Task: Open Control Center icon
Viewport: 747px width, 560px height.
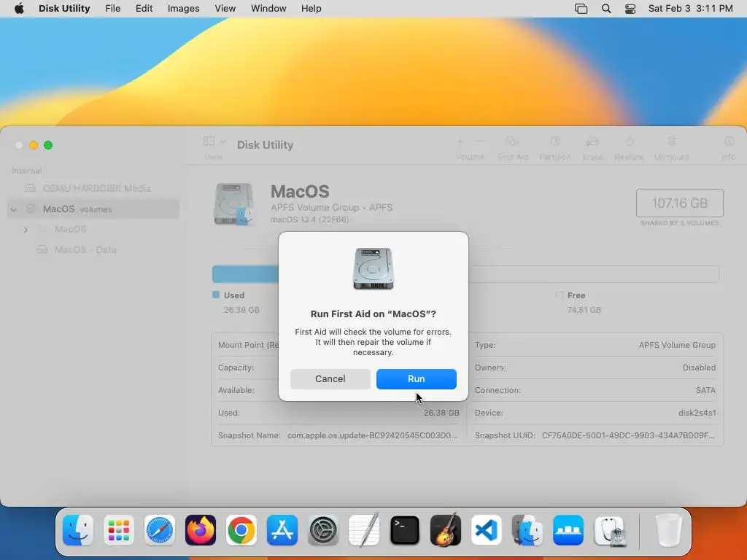Action: pyautogui.click(x=630, y=9)
